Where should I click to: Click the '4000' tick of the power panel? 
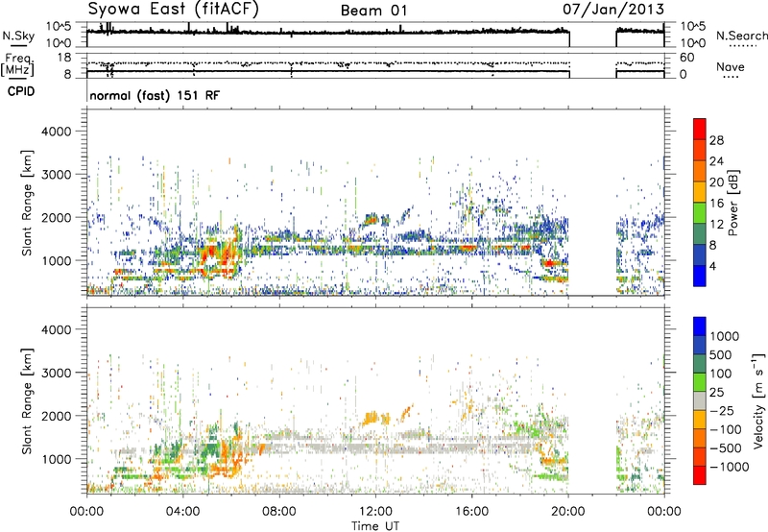pos(58,132)
